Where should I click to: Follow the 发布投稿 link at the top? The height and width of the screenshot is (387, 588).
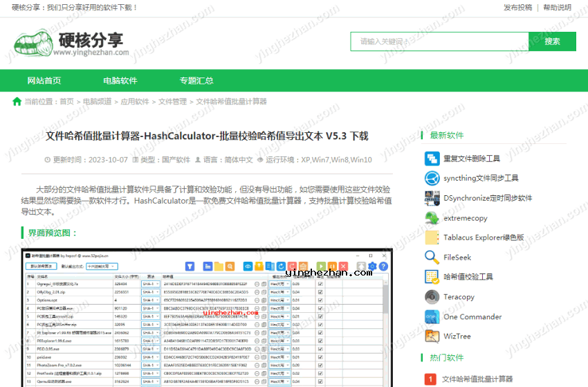[517, 8]
